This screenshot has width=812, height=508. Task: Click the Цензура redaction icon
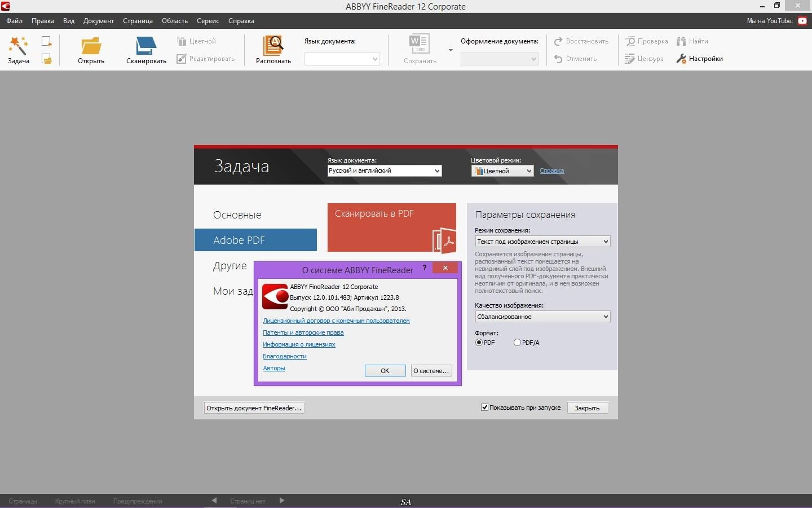tap(630, 59)
